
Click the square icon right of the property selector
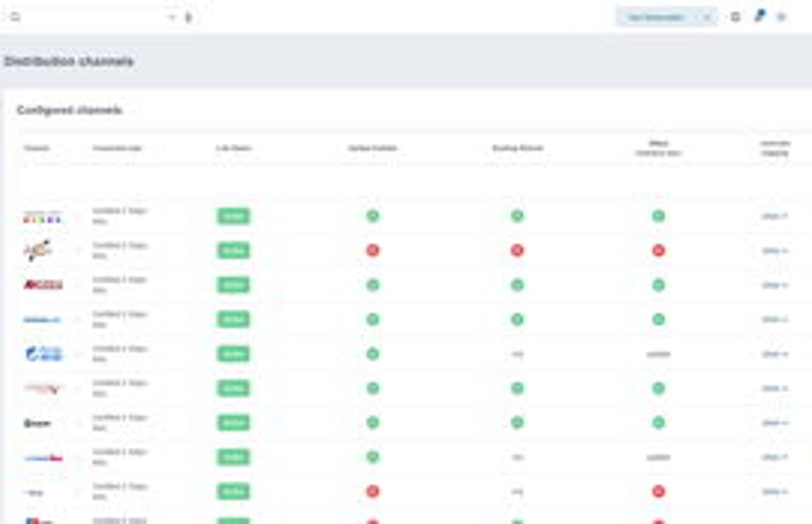(x=735, y=17)
